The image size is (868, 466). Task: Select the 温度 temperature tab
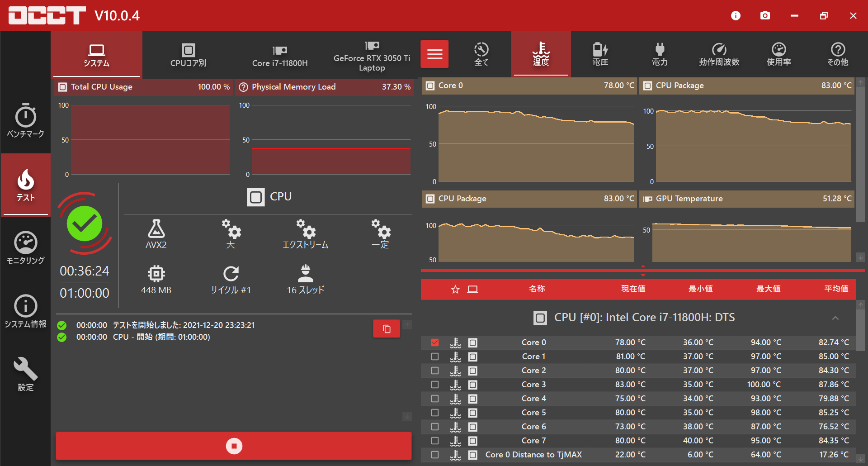[x=541, y=54]
